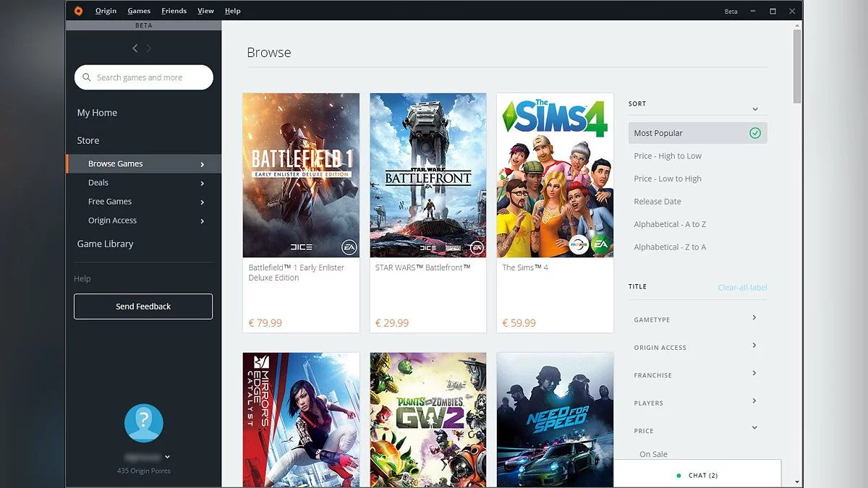The image size is (868, 488).
Task: Open the account dropdown arrow below avatar
Action: point(168,457)
